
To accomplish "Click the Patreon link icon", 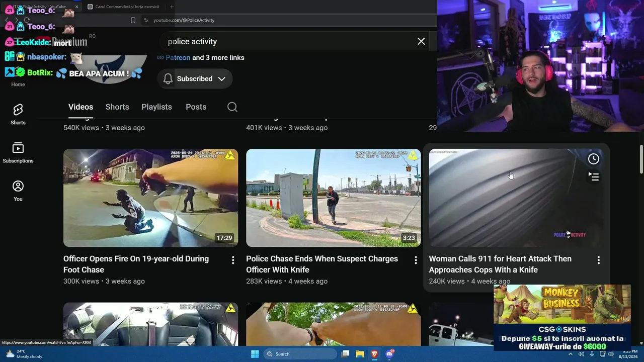I will tap(160, 57).
